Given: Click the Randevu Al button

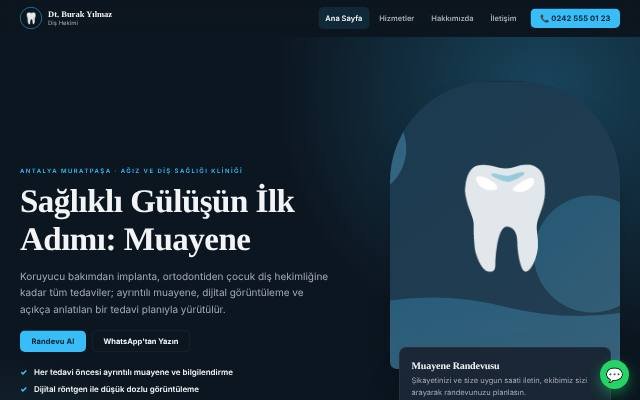Looking at the screenshot, I should pyautogui.click(x=53, y=341).
